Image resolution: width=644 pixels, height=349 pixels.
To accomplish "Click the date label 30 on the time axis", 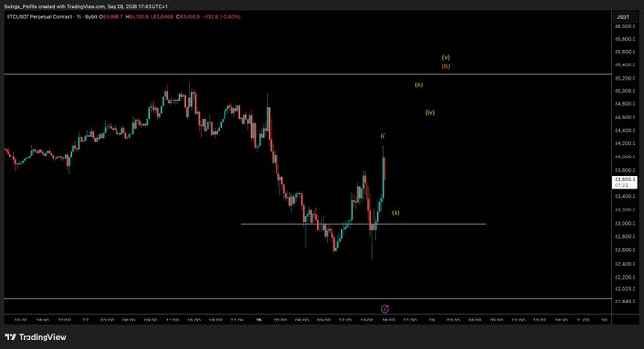I will coord(604,320).
